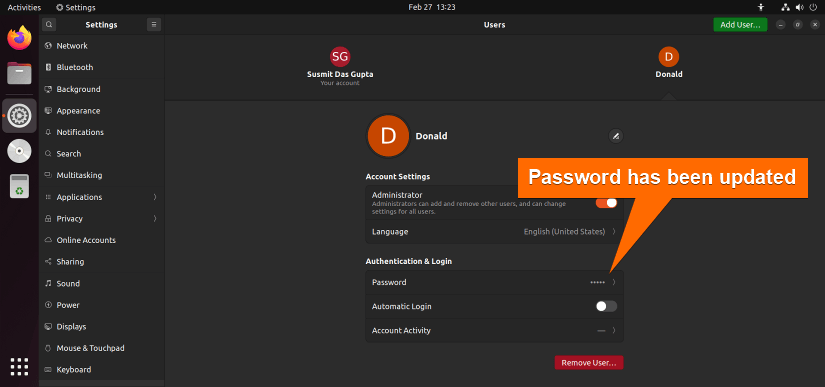
Task: Click the volume icon in top bar
Action: pos(799,7)
